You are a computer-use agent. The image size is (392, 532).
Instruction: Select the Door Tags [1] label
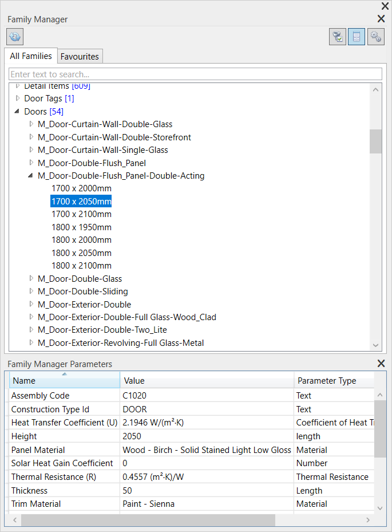[x=49, y=98]
